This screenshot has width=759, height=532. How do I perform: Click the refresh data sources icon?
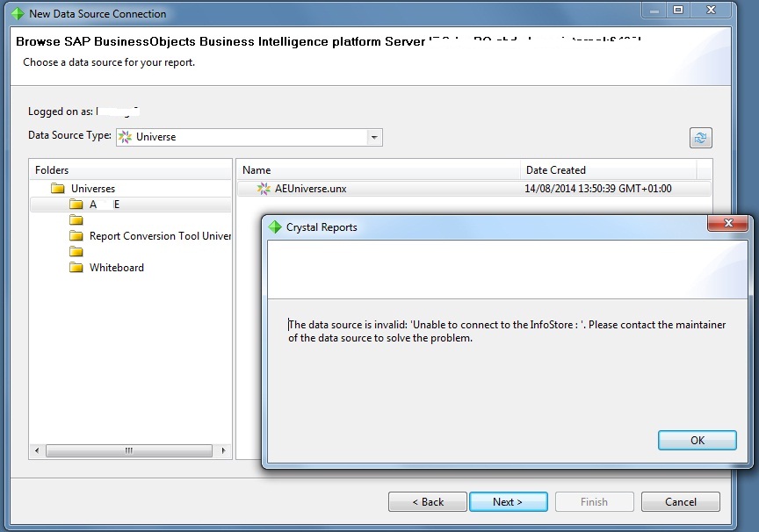click(700, 139)
